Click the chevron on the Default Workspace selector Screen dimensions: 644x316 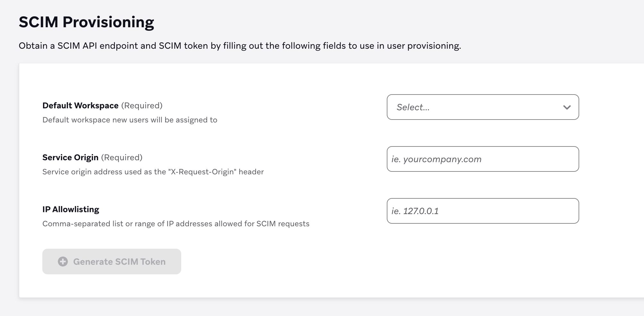coord(566,107)
